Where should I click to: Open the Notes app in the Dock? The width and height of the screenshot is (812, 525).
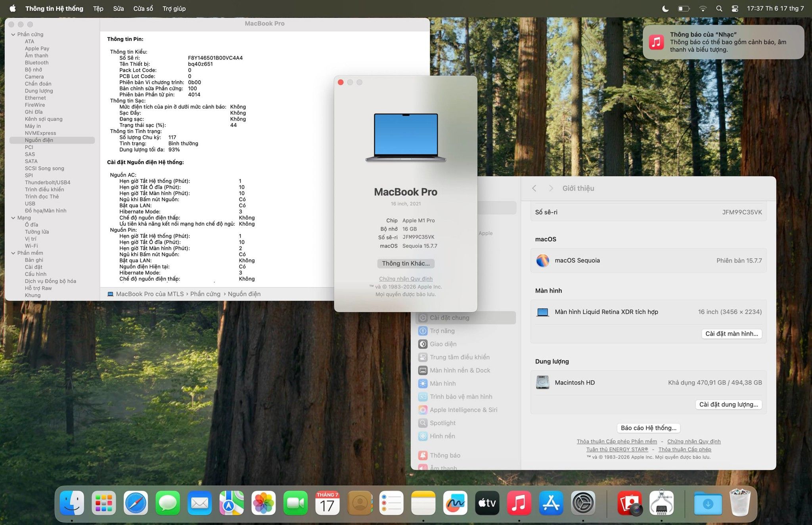pos(423,503)
